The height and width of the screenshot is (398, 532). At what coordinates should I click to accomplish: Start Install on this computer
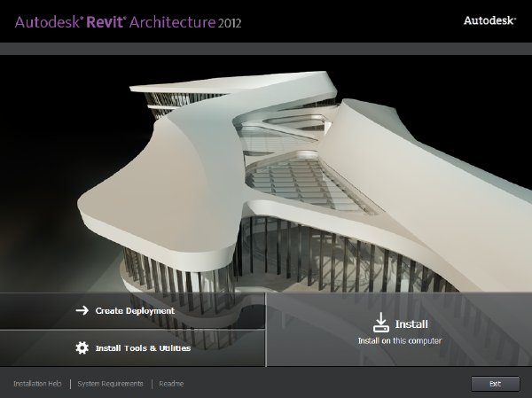click(399, 330)
